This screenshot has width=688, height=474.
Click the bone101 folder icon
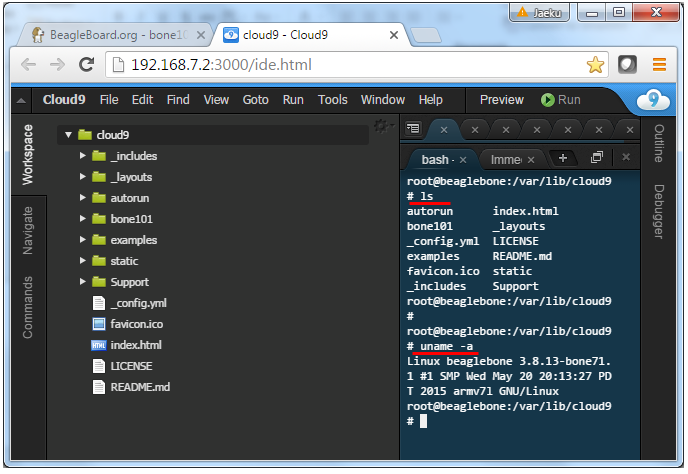[x=99, y=219]
